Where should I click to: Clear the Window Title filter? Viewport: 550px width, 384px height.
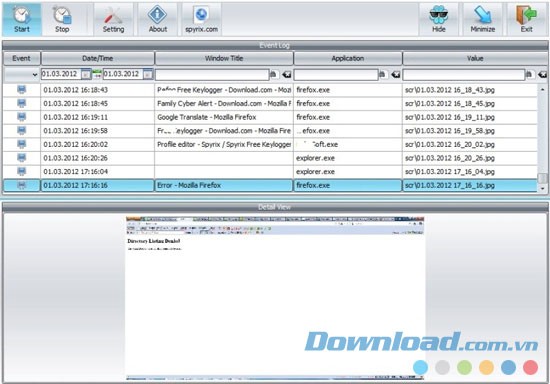pyautogui.click(x=287, y=74)
